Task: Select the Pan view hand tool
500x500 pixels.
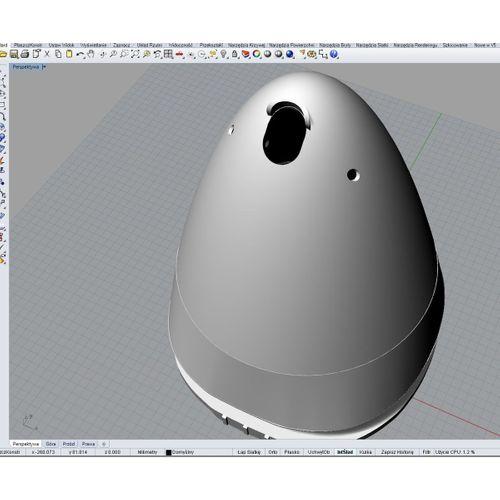Action: [91, 54]
